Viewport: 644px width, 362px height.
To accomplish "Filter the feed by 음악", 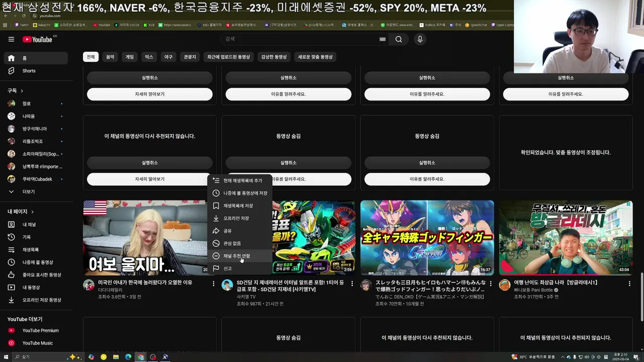I will (110, 57).
